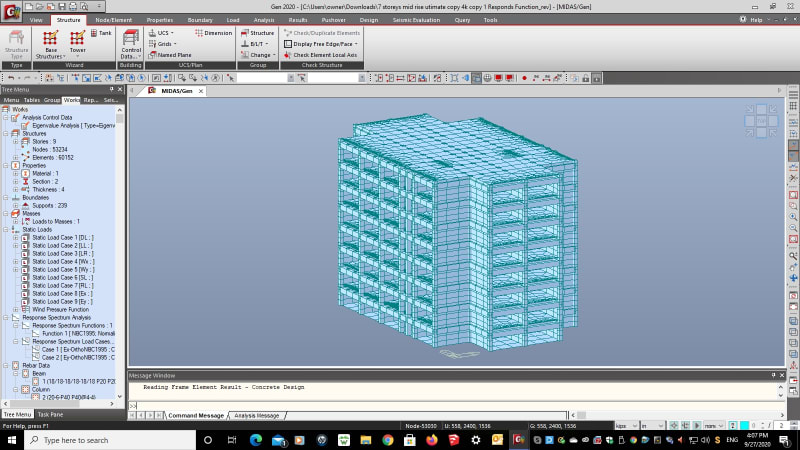This screenshot has height=450, width=800.
Task: Click the MIDAS Gen taskbar icon
Action: pyautogui.click(x=519, y=440)
